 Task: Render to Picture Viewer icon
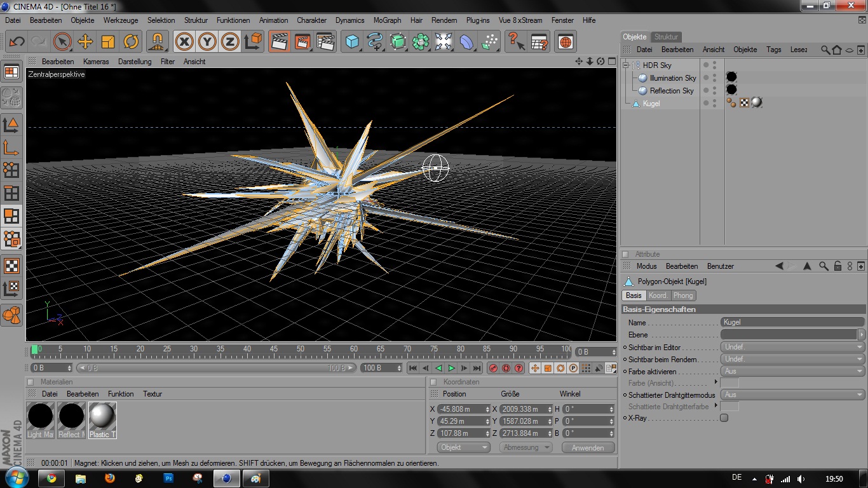pyautogui.click(x=302, y=42)
